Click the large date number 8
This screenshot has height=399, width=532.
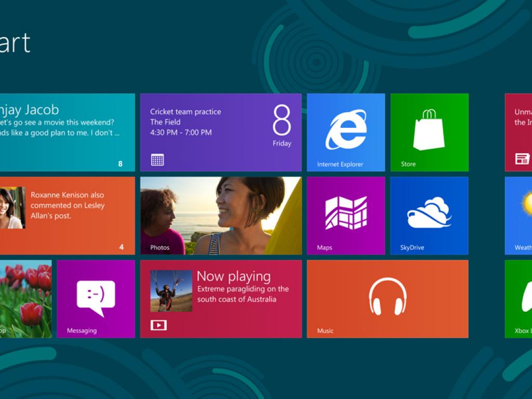[282, 120]
